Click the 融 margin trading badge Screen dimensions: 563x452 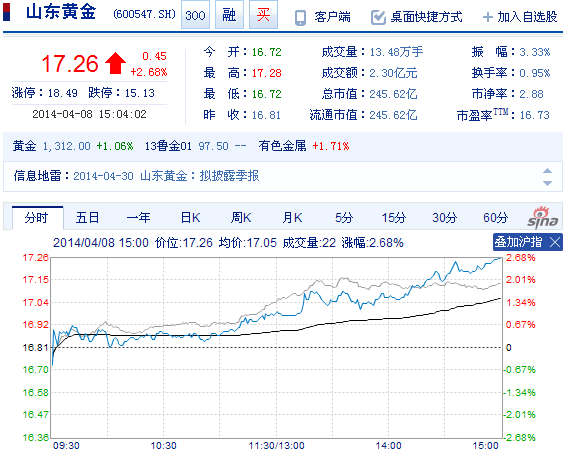(x=229, y=15)
